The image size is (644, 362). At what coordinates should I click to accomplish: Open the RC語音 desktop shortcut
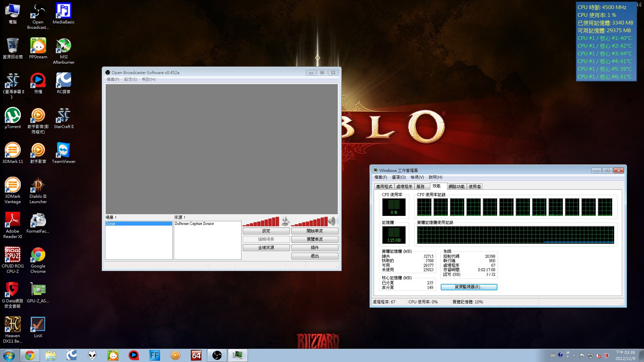(63, 83)
